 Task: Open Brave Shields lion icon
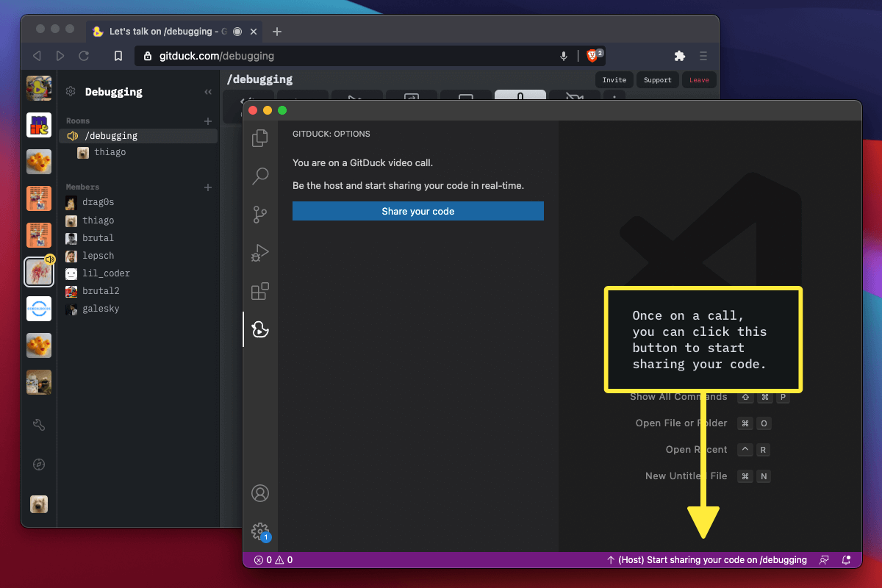[592, 56]
